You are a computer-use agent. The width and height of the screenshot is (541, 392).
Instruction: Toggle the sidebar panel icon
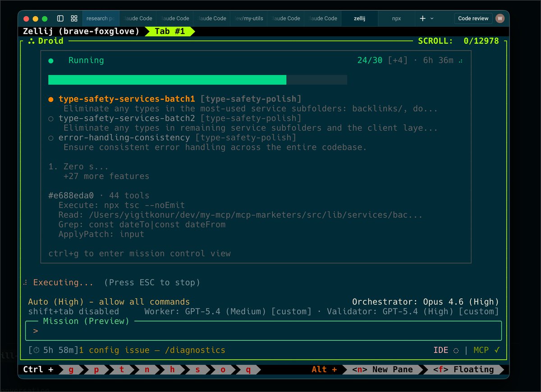(x=60, y=18)
